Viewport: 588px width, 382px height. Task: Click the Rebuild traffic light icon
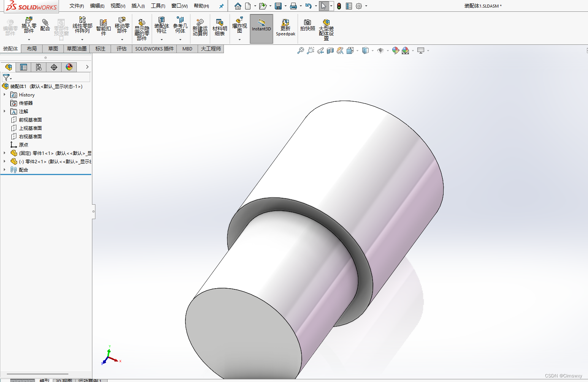tap(339, 6)
